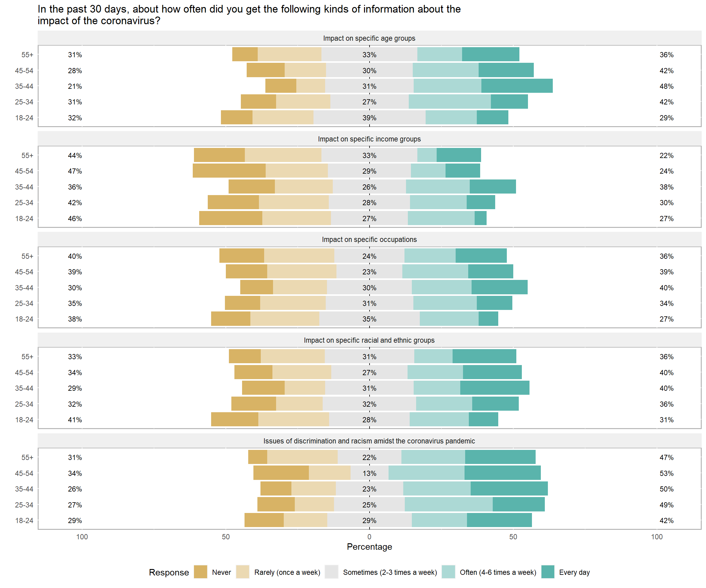Click the Never legend color swatch
The width and height of the screenshot is (706, 588).
click(200, 572)
